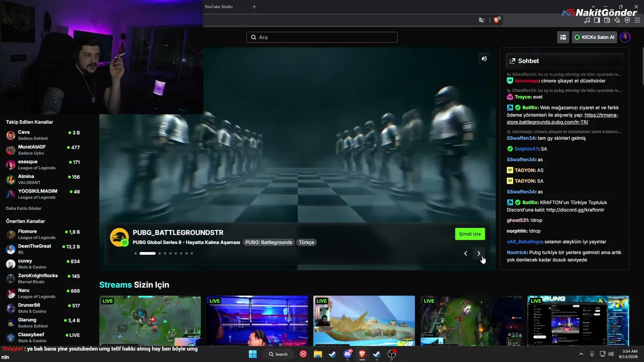Select the last featured carousel dot

[192, 253]
